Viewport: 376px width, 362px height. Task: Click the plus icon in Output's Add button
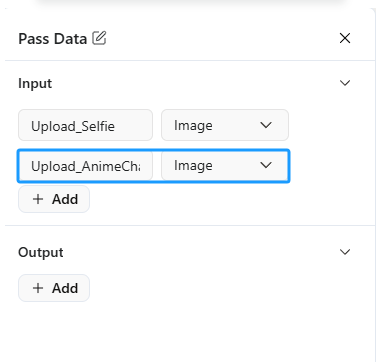click(x=38, y=288)
